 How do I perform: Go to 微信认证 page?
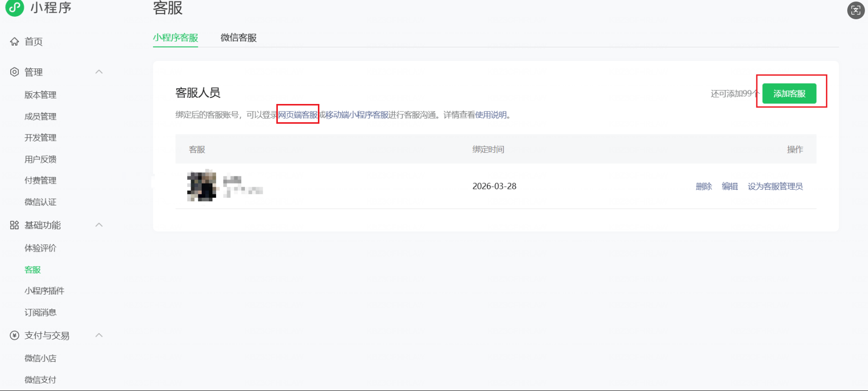click(41, 202)
